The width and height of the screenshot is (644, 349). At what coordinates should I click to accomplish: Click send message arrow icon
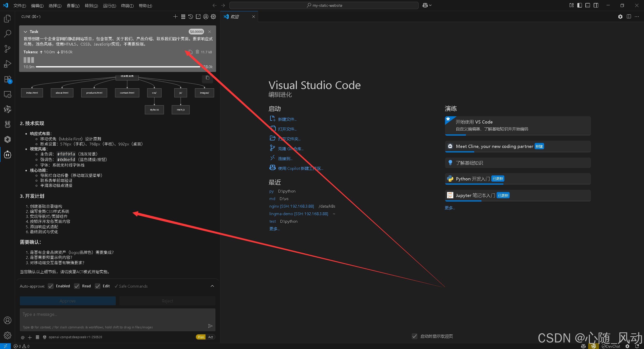210,326
